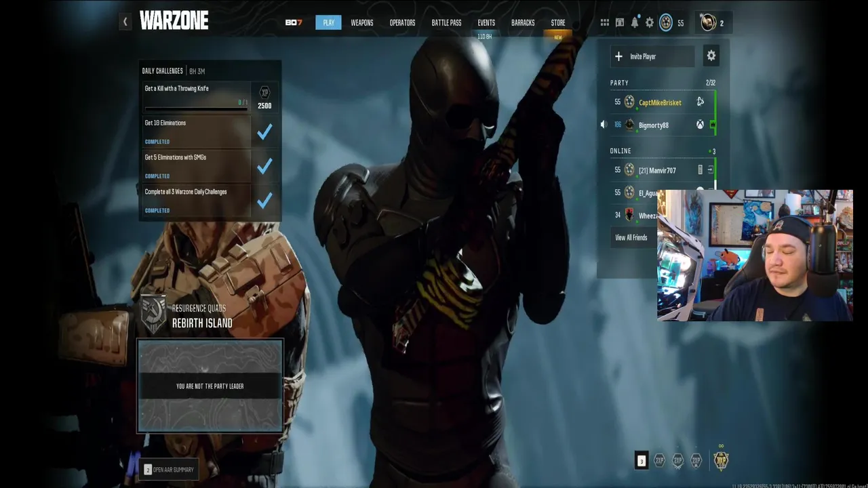Click checkmark for complete all daily challenges
Screen dimensions: 868x488
(x=264, y=201)
